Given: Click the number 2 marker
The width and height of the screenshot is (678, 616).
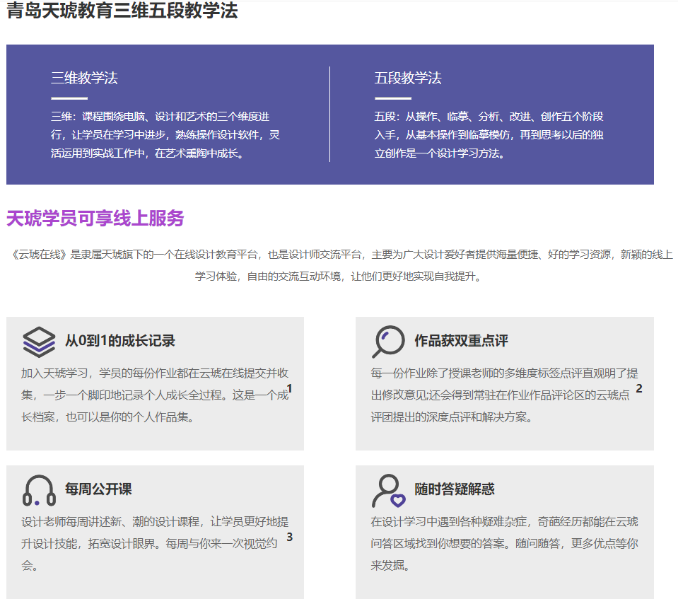Looking at the screenshot, I should (639, 388).
